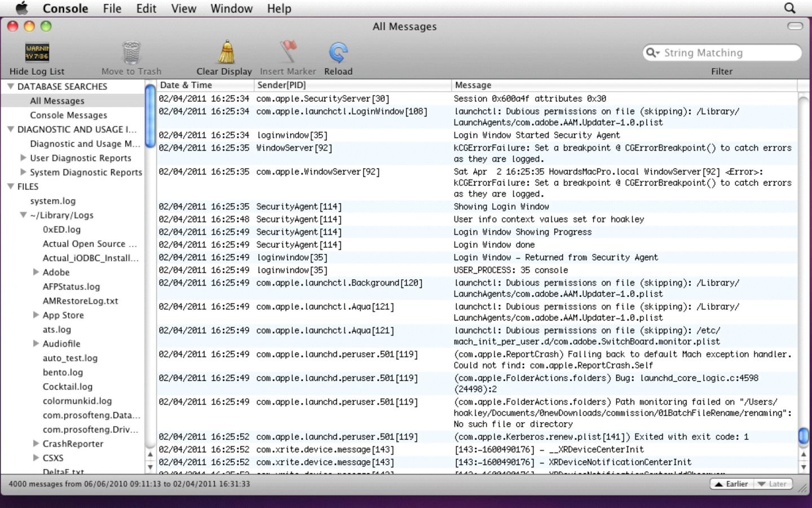The height and width of the screenshot is (508, 812).
Task: Open the File menu
Action: pyautogui.click(x=112, y=8)
